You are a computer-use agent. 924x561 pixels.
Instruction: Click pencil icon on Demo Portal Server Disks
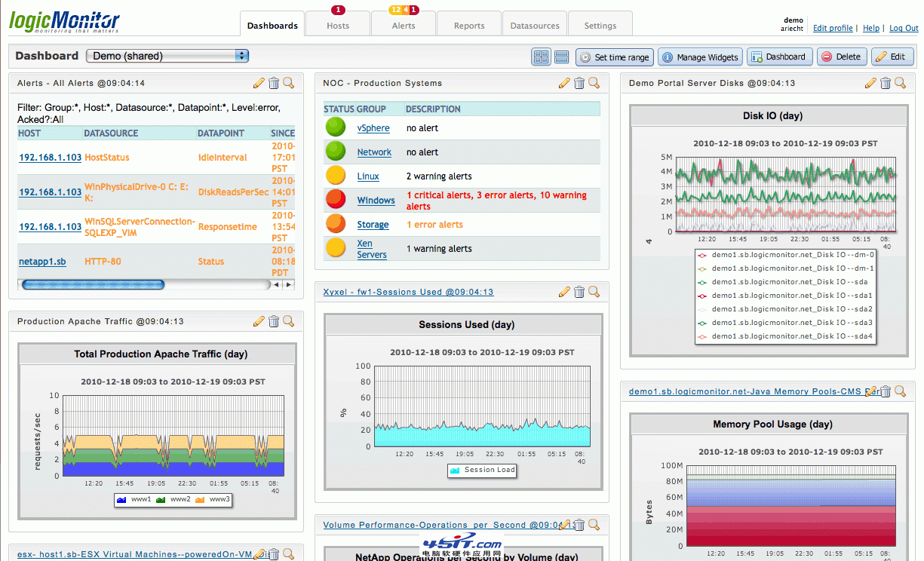(870, 83)
